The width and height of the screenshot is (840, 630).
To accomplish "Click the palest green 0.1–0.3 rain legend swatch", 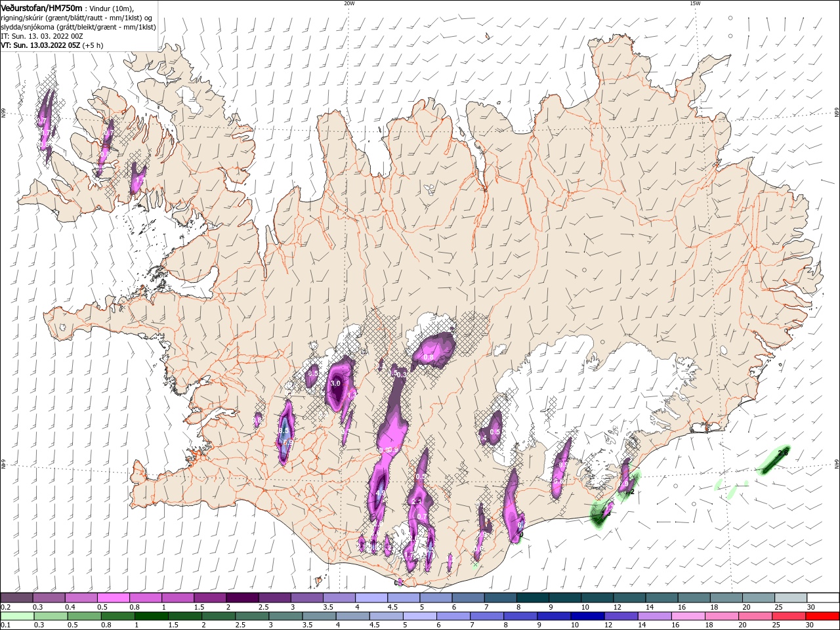I will [16, 616].
